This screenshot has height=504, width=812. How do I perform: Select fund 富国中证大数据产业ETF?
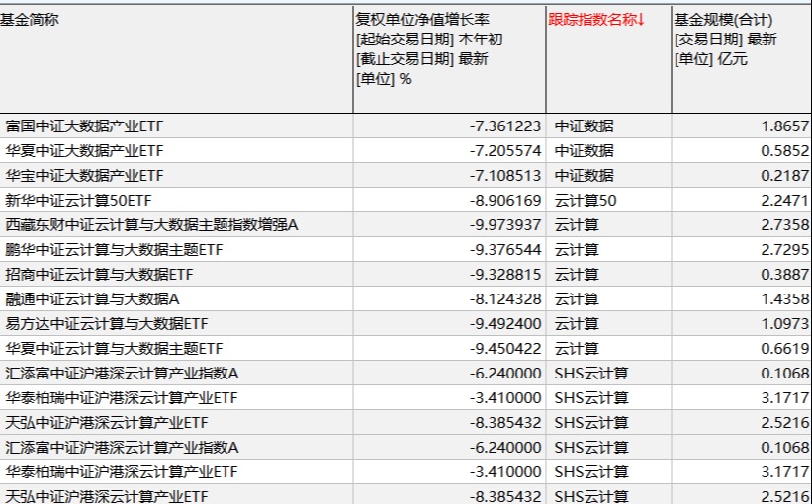(84, 126)
